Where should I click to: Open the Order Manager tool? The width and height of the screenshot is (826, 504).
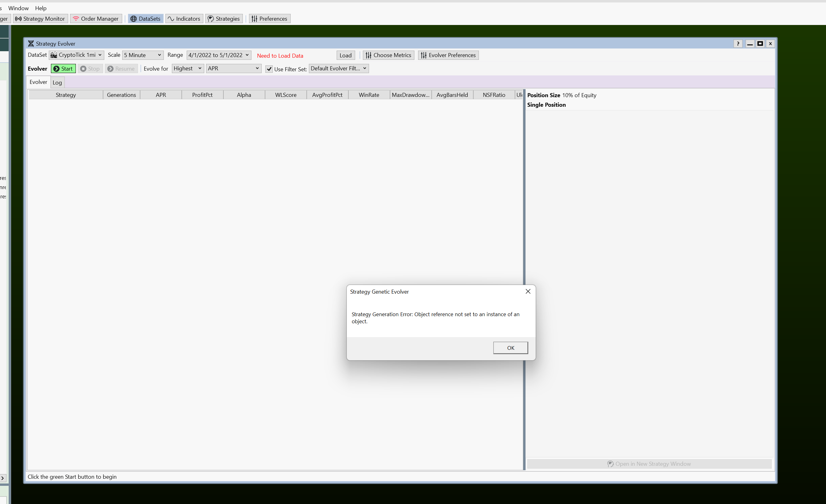(96, 19)
